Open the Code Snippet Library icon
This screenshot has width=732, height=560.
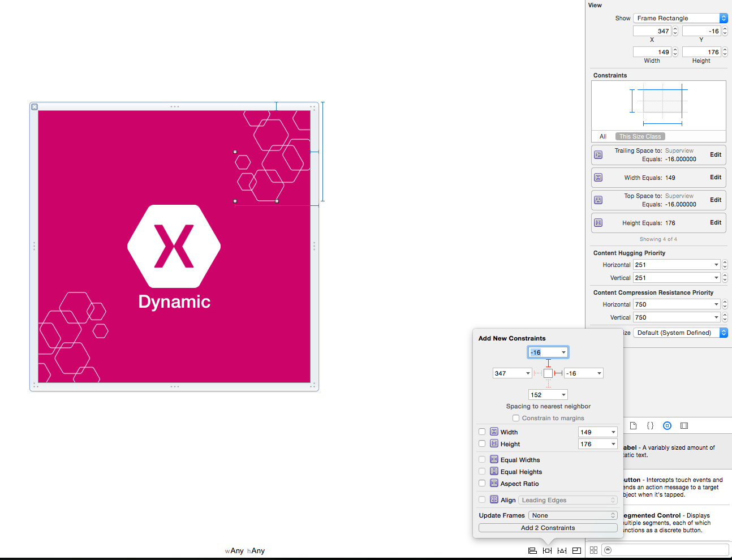pos(650,425)
